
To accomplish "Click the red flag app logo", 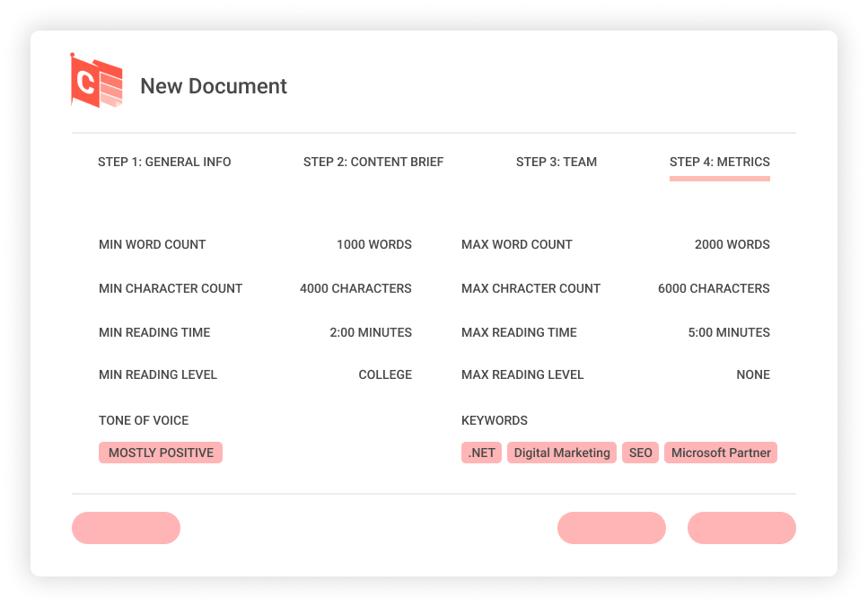I will (96, 81).
